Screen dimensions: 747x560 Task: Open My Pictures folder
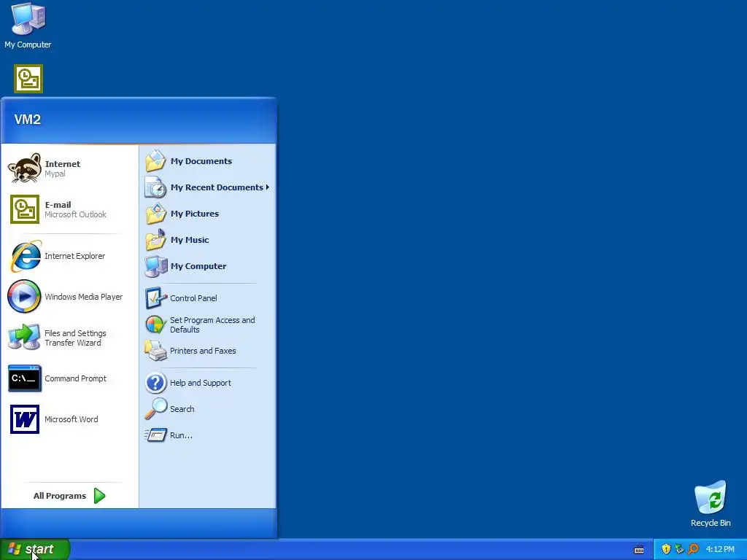pyautogui.click(x=207, y=214)
